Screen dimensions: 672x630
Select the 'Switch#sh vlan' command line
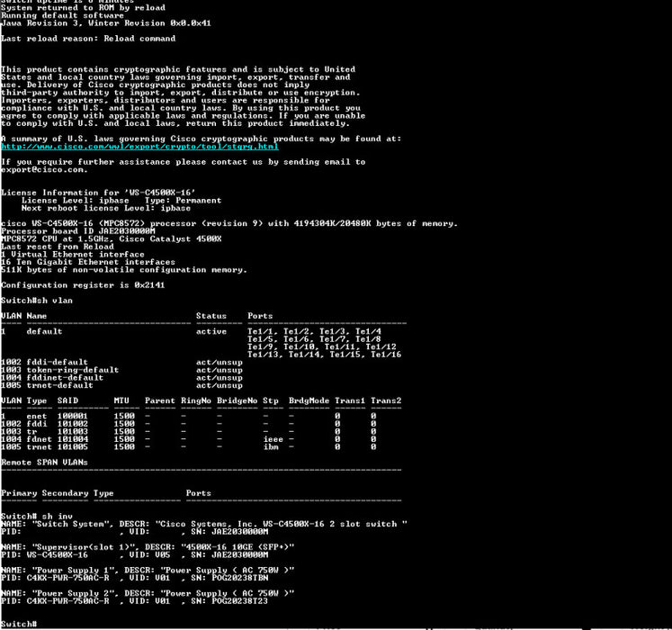coord(37,301)
